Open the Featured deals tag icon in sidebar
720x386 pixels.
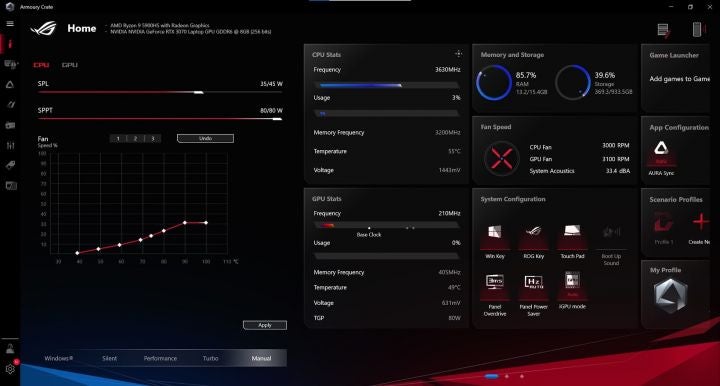tap(10, 165)
